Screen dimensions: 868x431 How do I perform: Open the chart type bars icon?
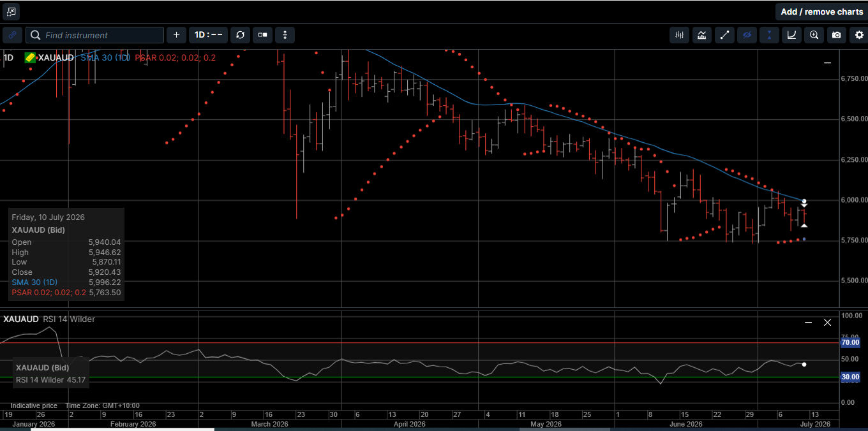pos(679,35)
